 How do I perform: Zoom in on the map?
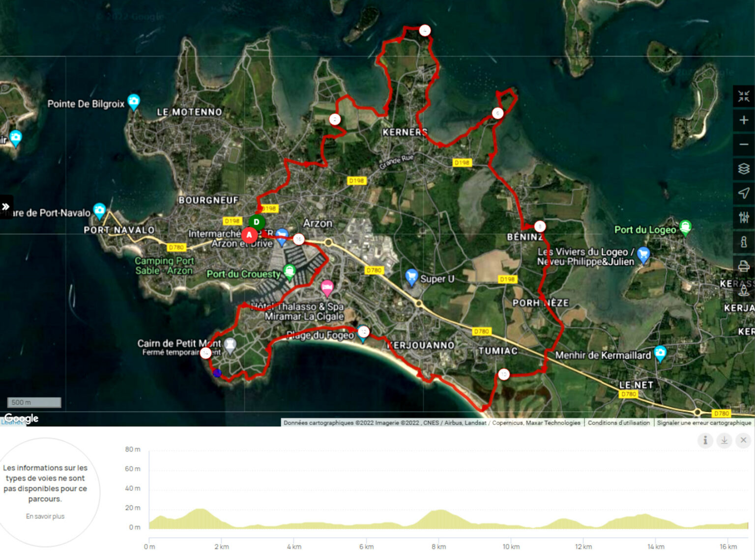tap(743, 120)
